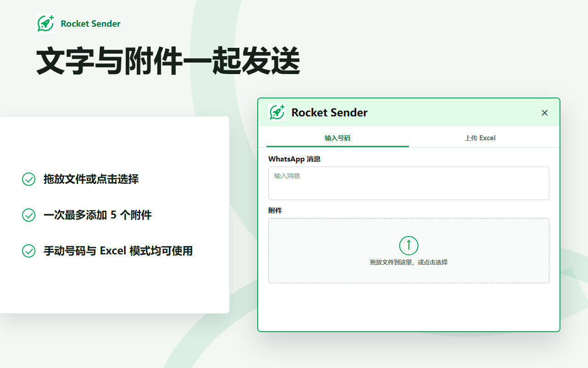Click the Rocket Sender brand name beside header logo
The width and height of the screenshot is (588, 368).
tap(90, 24)
